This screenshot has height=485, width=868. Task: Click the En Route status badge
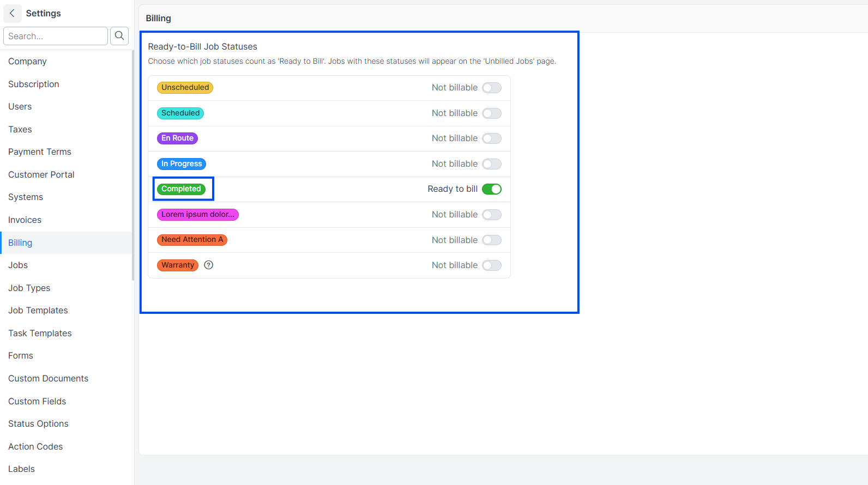[x=177, y=138]
